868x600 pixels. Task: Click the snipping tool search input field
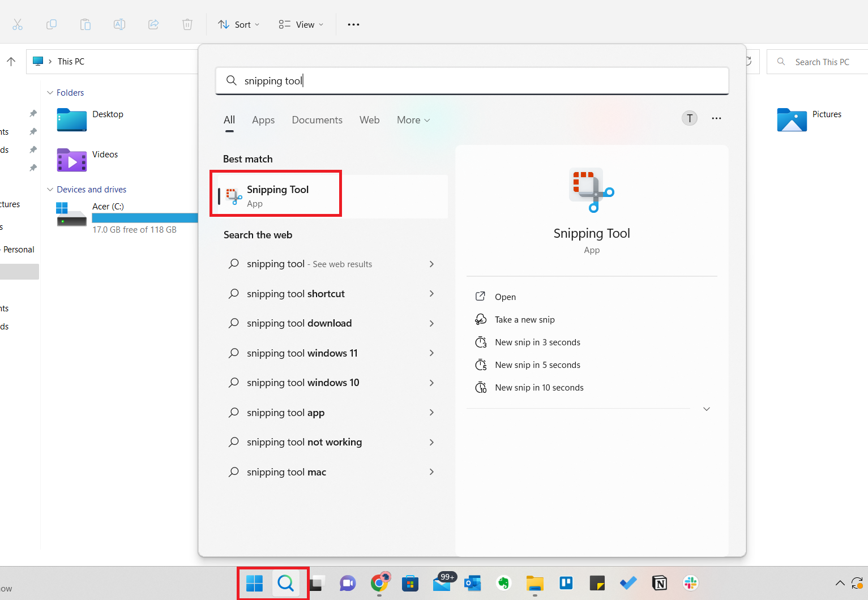point(472,81)
